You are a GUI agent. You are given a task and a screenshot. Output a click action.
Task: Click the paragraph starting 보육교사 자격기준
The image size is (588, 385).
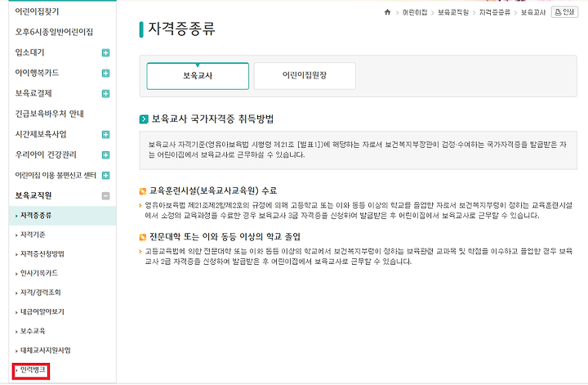[358, 150]
